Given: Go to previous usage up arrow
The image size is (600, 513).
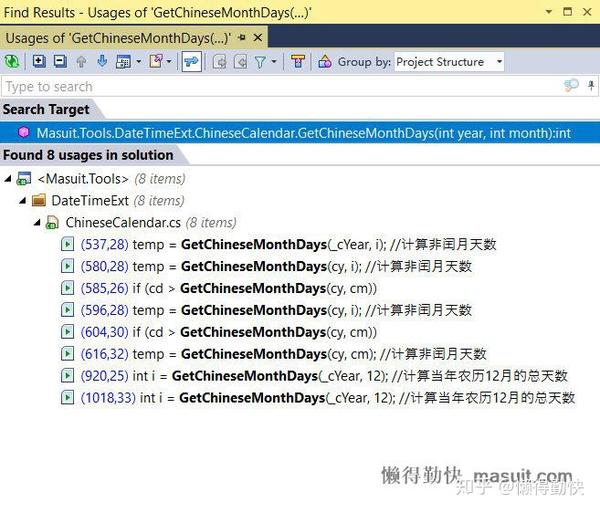Looking at the screenshot, I should (x=81, y=62).
